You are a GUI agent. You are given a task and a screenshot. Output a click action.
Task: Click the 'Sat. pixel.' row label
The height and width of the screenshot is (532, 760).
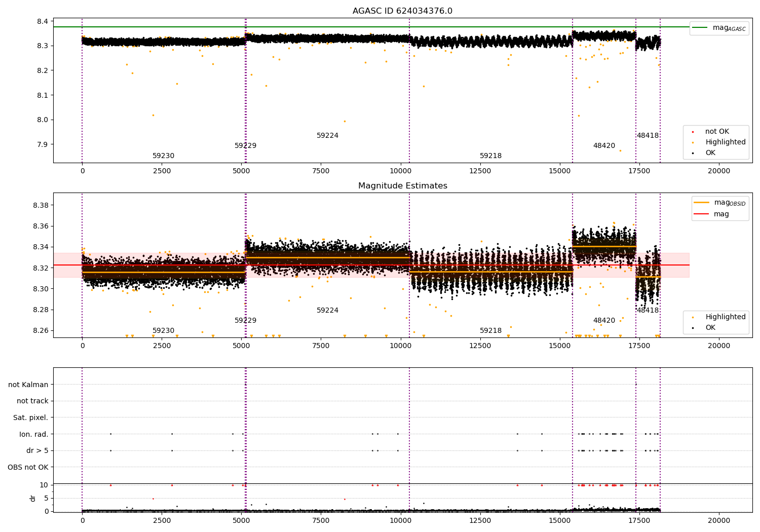(31, 418)
